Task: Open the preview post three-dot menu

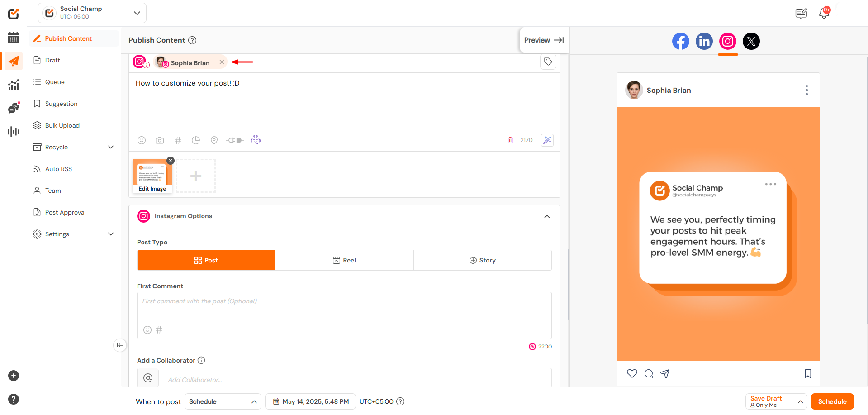Action: pyautogui.click(x=806, y=90)
